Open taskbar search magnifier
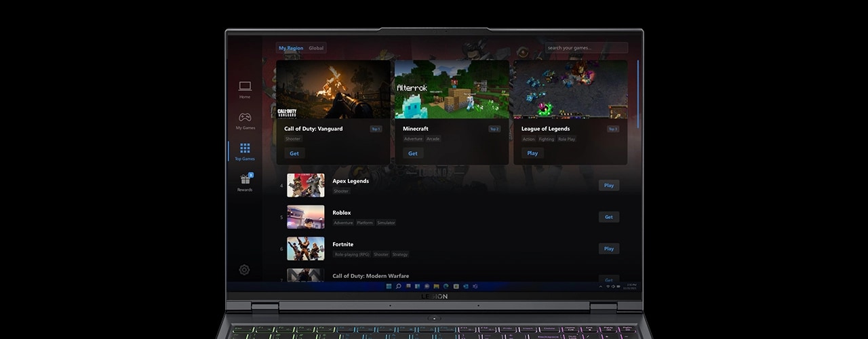Viewport: 868px width, 339px height. click(x=399, y=286)
